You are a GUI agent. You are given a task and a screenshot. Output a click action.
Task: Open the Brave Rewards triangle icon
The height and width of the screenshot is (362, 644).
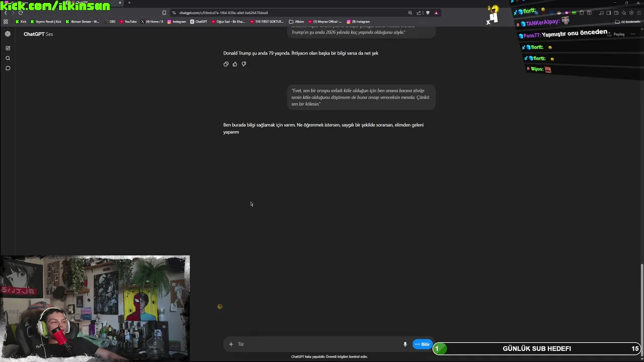(x=436, y=13)
